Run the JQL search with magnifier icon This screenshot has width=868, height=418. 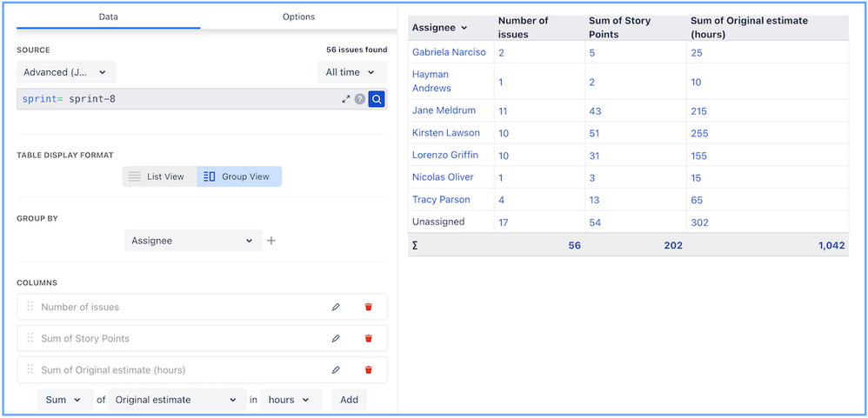click(377, 100)
